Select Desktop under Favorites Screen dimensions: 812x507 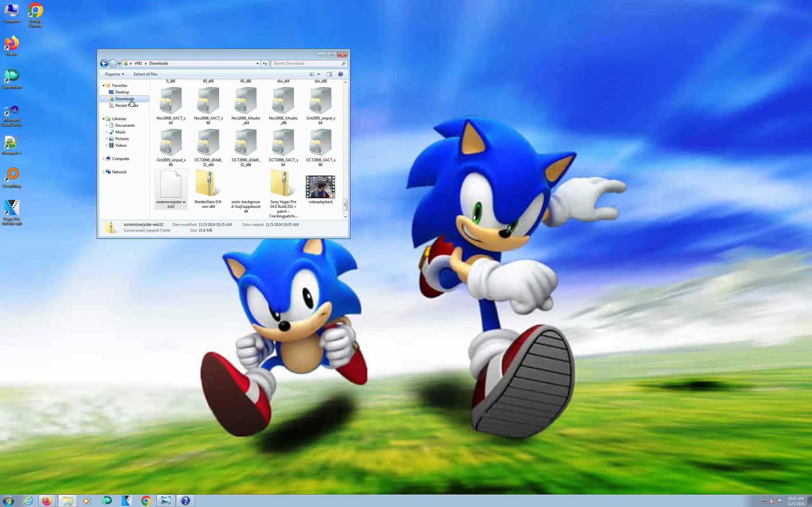[x=122, y=92]
